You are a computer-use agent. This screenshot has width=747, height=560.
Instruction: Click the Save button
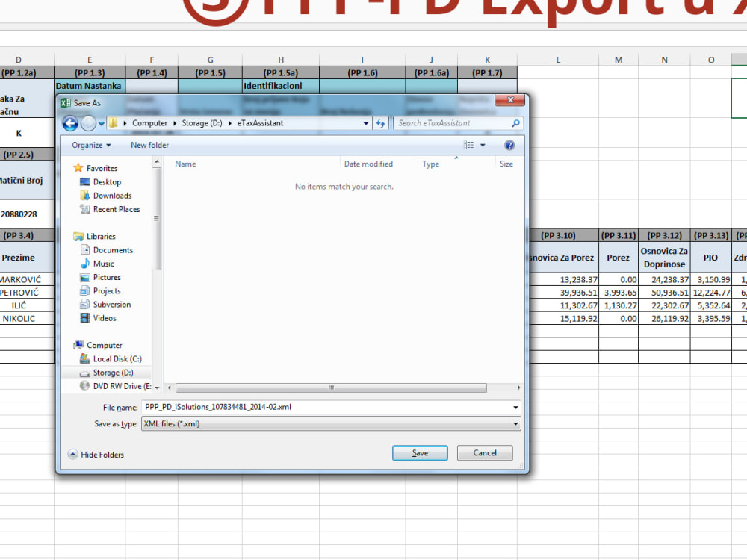(420, 453)
